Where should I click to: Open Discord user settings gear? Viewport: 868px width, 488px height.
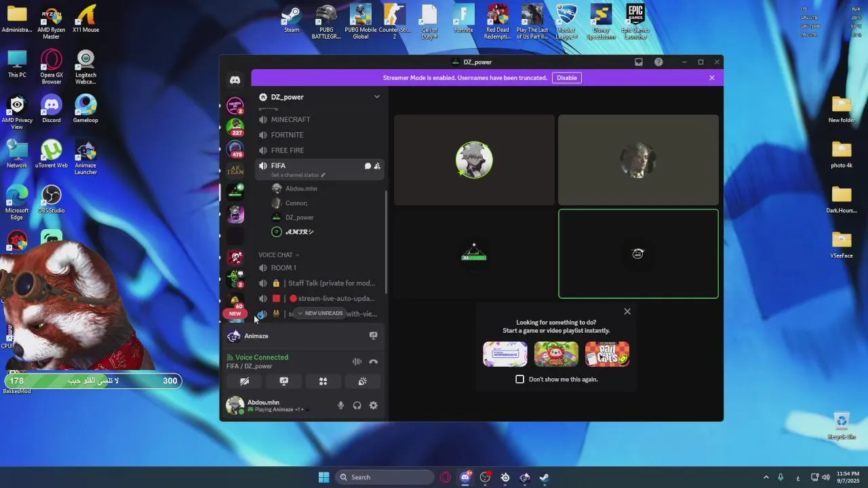click(374, 405)
